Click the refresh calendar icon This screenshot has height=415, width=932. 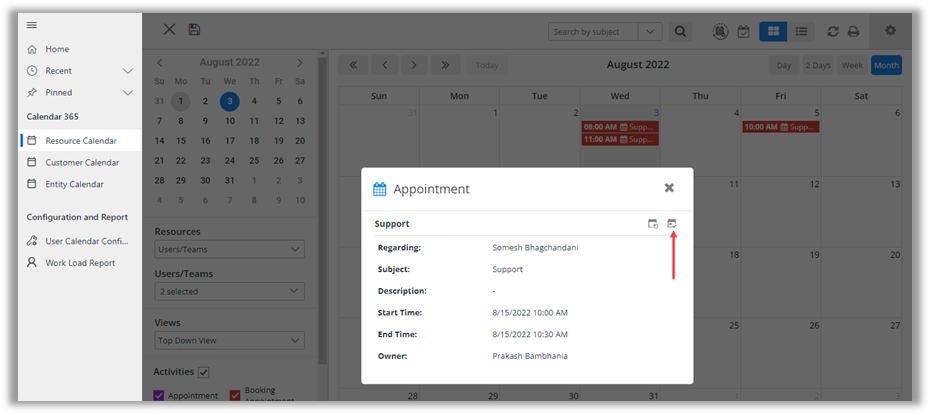(x=833, y=32)
